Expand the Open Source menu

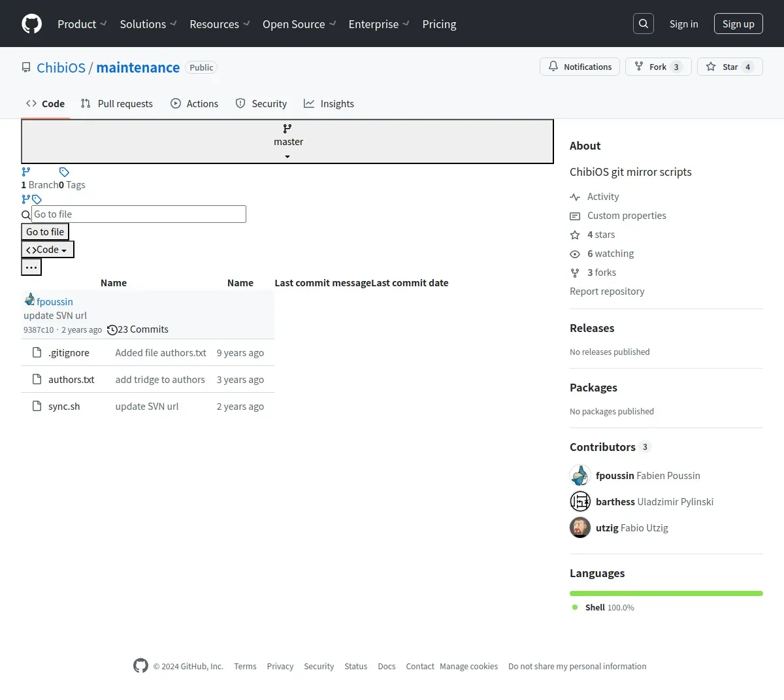tap(299, 24)
